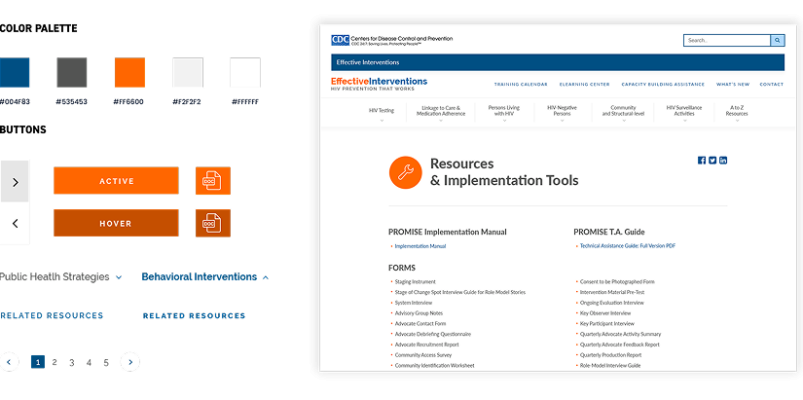Click the Twitter share icon

[x=712, y=160]
